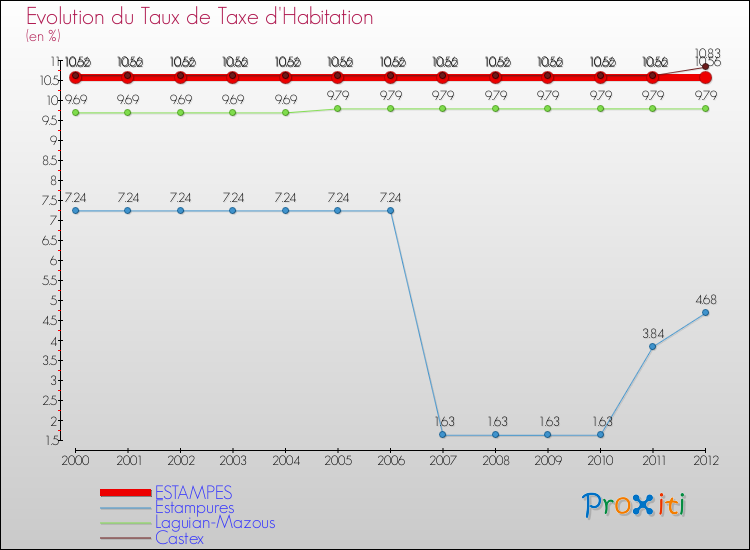This screenshot has height=550, width=750.
Task: Select the Laguian-Mazous legend label
Action: coord(215,523)
